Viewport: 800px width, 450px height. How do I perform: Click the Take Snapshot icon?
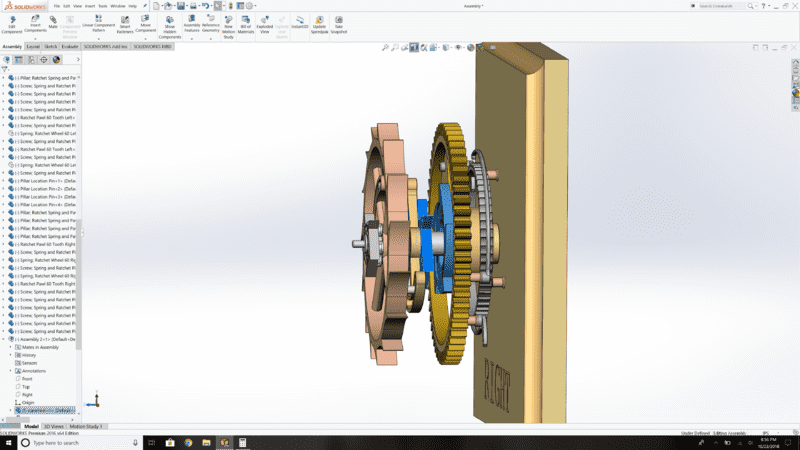tap(339, 24)
